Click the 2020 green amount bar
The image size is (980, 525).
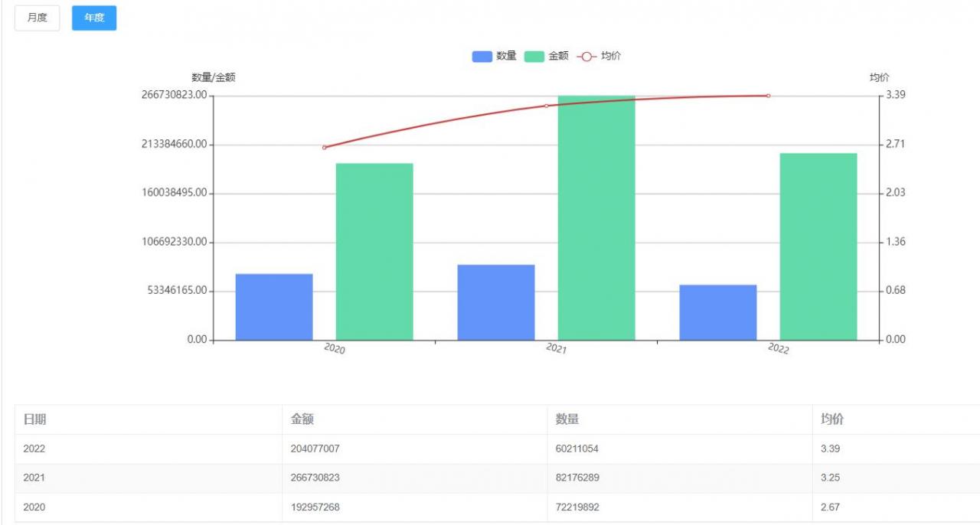(x=374, y=252)
